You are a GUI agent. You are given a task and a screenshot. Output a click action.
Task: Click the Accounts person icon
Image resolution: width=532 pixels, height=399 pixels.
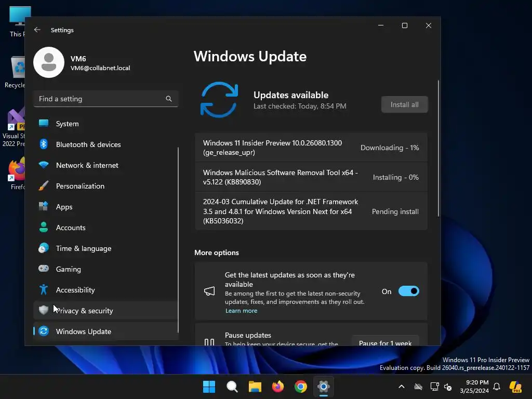(x=44, y=227)
